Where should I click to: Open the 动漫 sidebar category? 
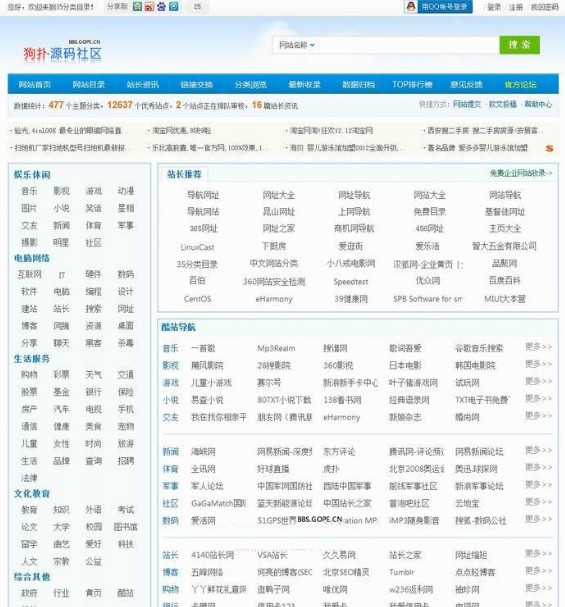126,191
